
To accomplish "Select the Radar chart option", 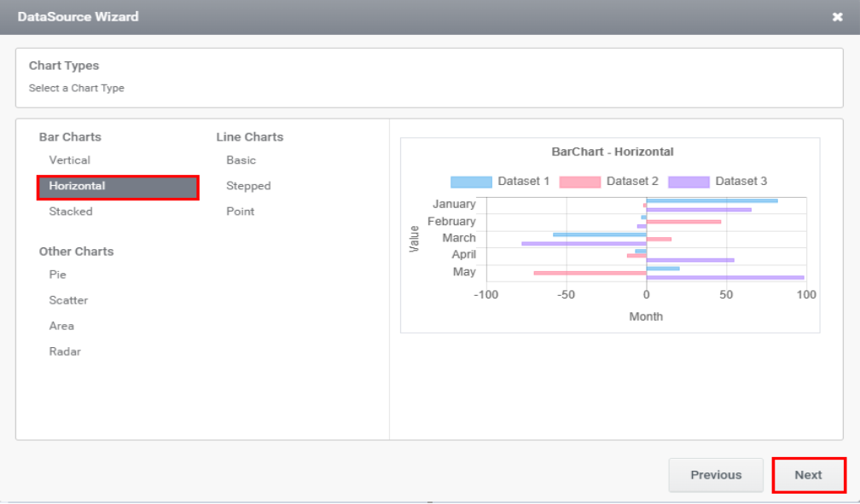I will point(65,351).
